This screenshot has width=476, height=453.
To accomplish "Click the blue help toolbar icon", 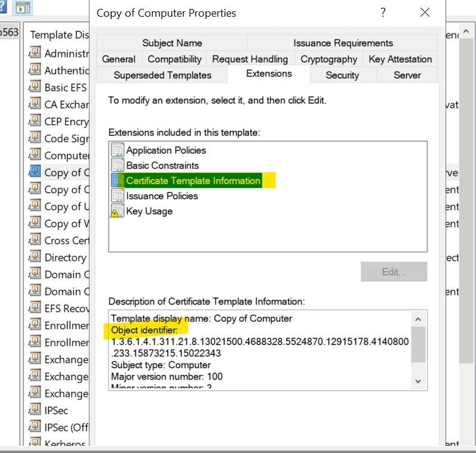I will click(x=3, y=7).
